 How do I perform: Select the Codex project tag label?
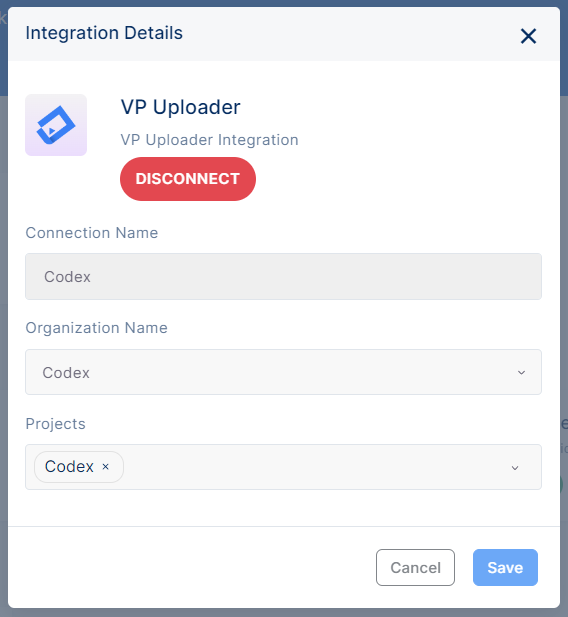point(69,467)
